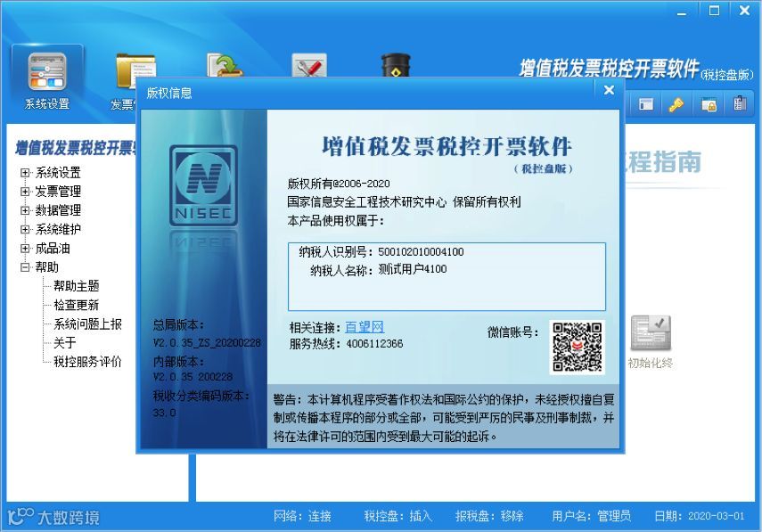Minimize the main application window

[x=682, y=12]
